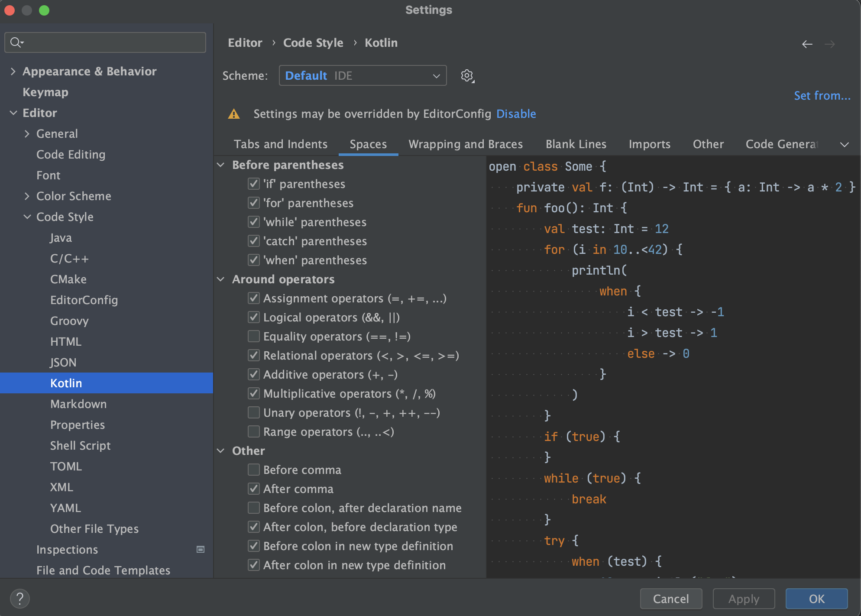This screenshot has width=861, height=616.
Task: Uncheck Before colon in new type definition
Action: tap(254, 546)
